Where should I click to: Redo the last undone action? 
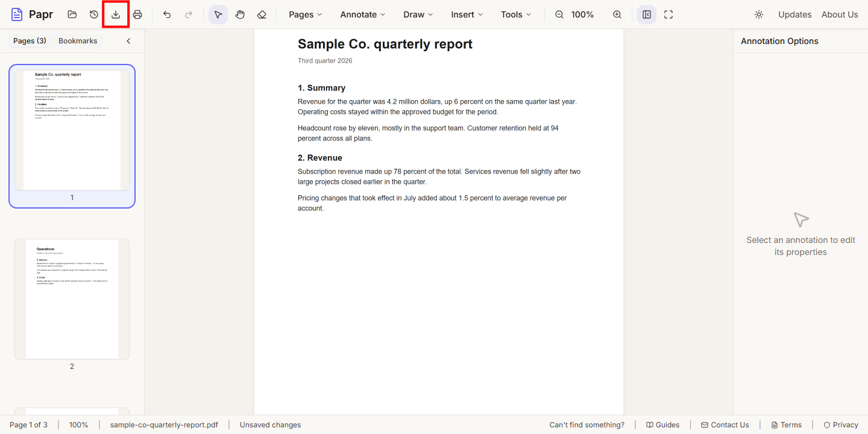[x=189, y=14]
